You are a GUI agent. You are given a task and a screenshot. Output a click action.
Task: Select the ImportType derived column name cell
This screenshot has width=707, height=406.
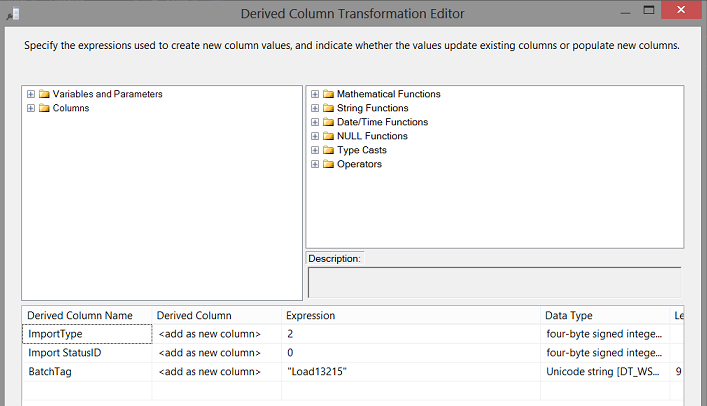pos(87,334)
